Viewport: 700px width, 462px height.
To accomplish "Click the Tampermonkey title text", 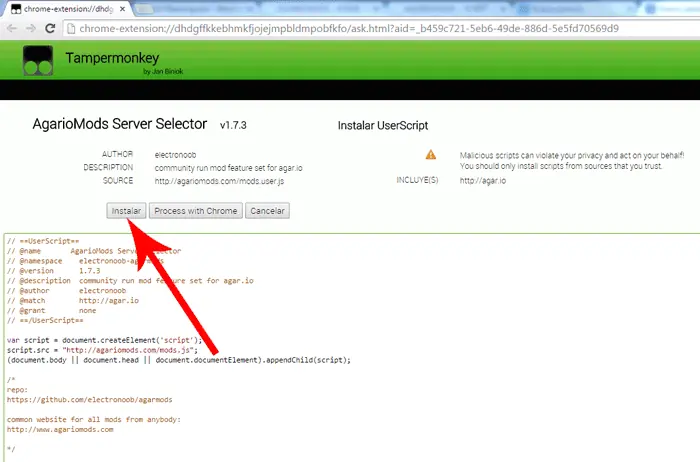I will click(x=112, y=58).
